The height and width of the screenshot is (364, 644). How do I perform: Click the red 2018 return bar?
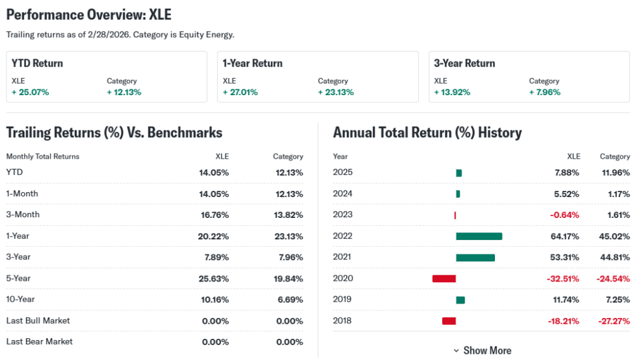tap(448, 321)
